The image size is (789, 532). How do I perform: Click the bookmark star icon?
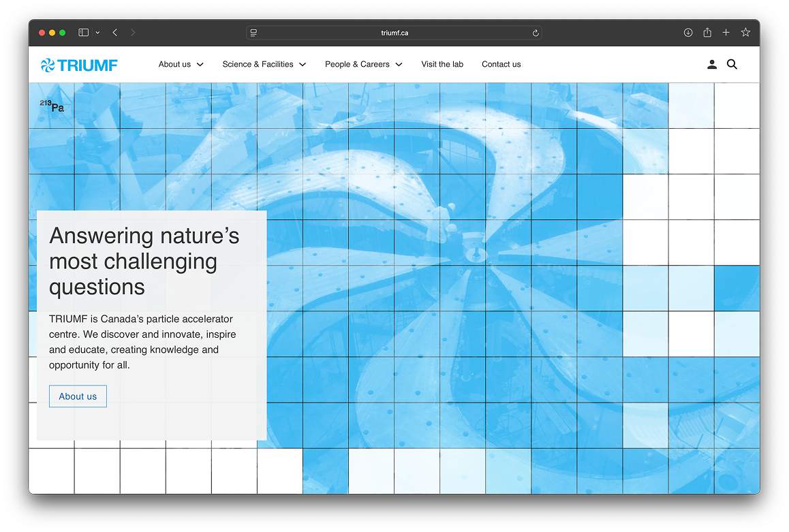click(745, 33)
